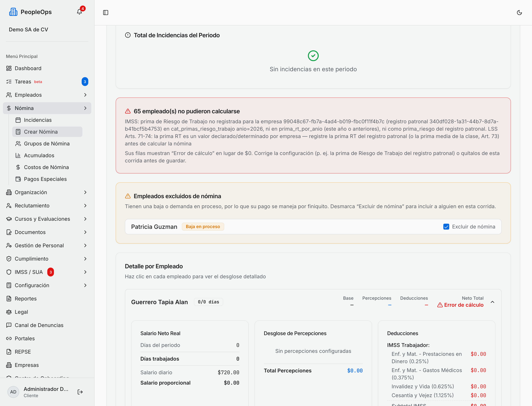Click the 'Sin incidencias en este periodo' text
The height and width of the screenshot is (406, 532).
(313, 69)
